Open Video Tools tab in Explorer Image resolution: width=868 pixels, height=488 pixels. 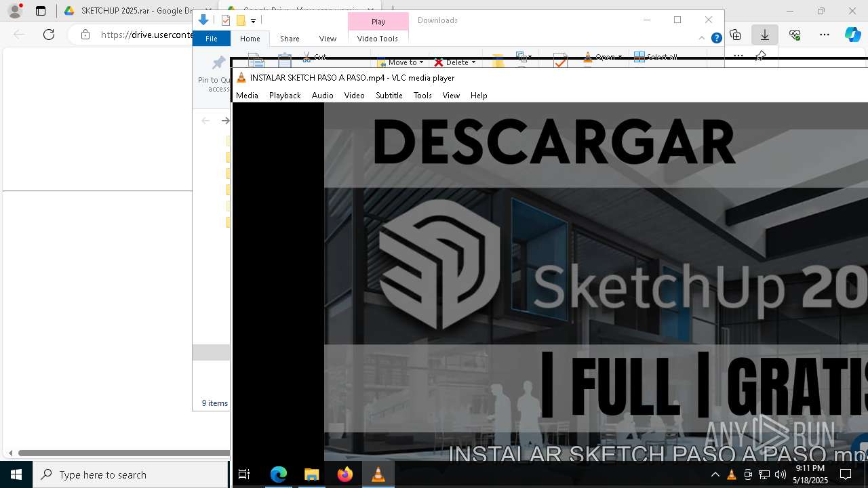(378, 39)
